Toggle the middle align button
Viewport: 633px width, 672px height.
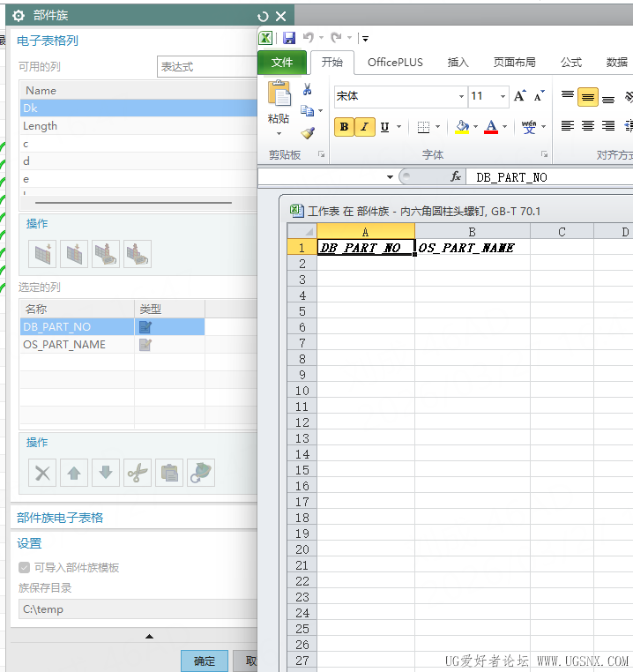[587, 97]
